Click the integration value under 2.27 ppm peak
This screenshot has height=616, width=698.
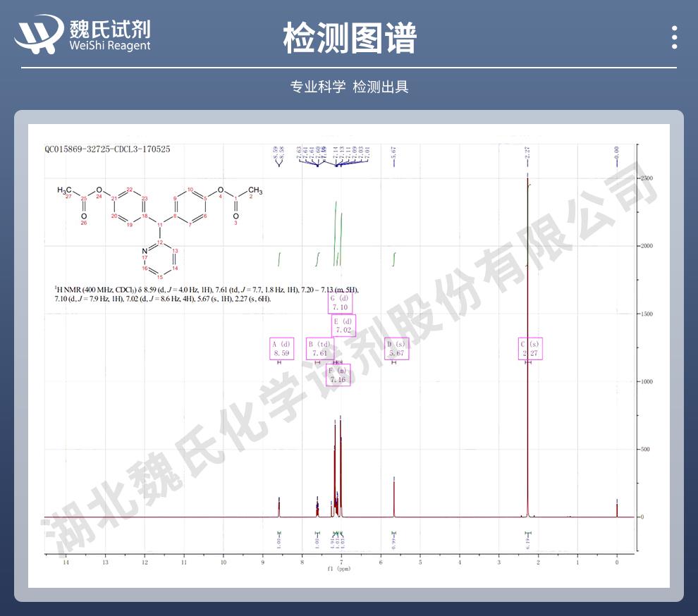(528, 541)
